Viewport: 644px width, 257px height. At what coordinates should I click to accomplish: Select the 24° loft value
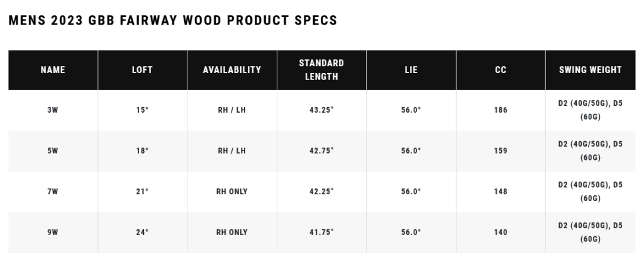pyautogui.click(x=142, y=232)
